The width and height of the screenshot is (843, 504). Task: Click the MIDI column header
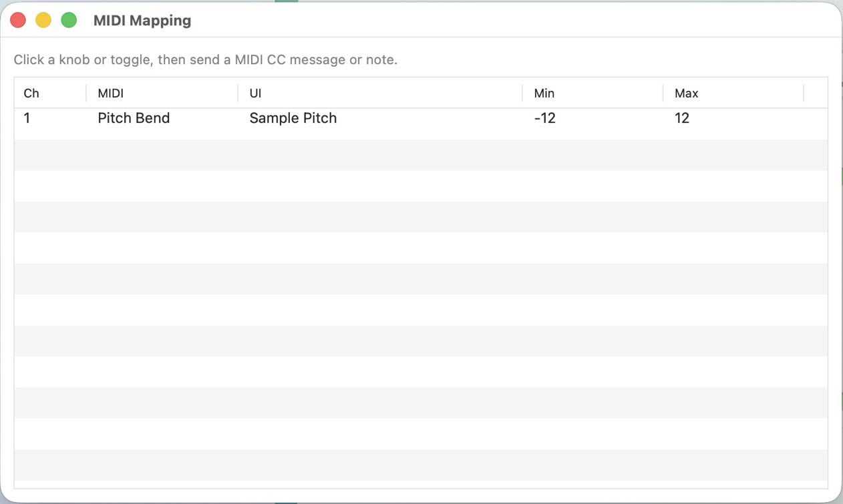(110, 93)
